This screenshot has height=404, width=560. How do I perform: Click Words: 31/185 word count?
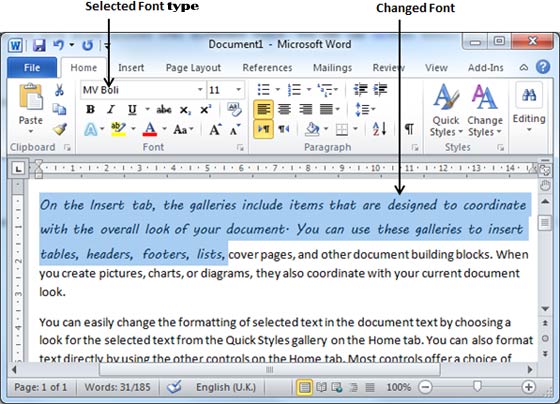[118, 387]
